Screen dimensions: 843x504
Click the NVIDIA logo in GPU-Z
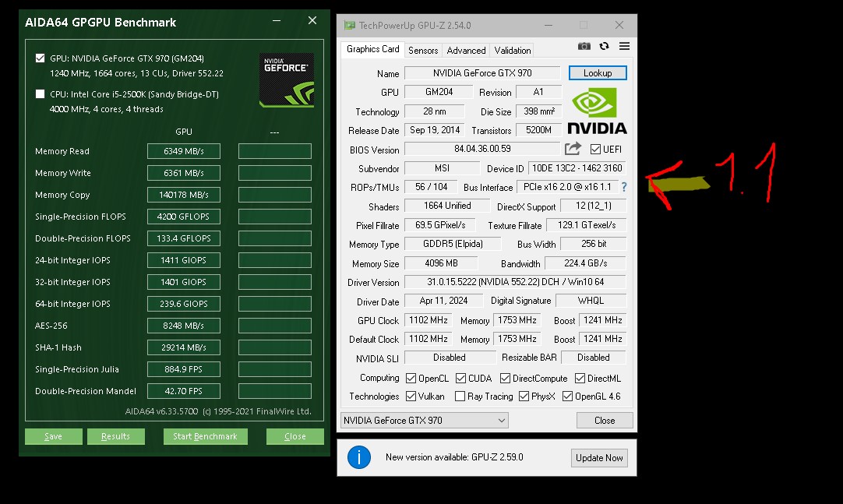[x=597, y=111]
